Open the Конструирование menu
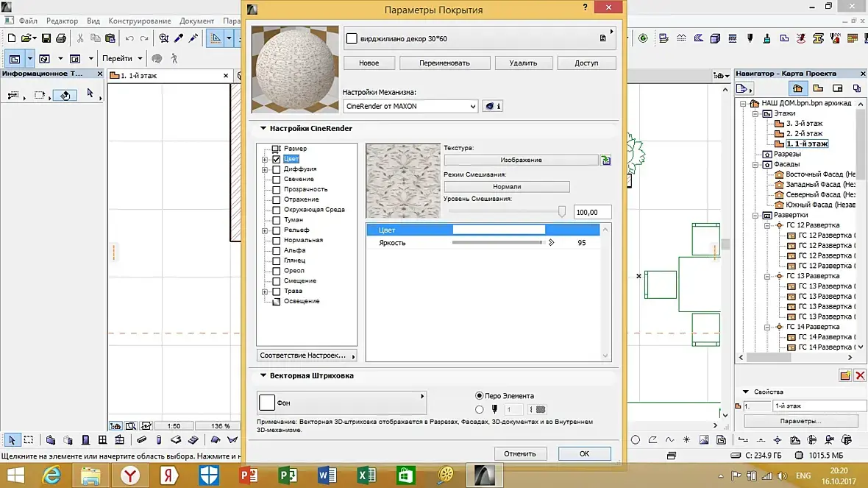Screen dimensions: 868x488 pos(140,21)
